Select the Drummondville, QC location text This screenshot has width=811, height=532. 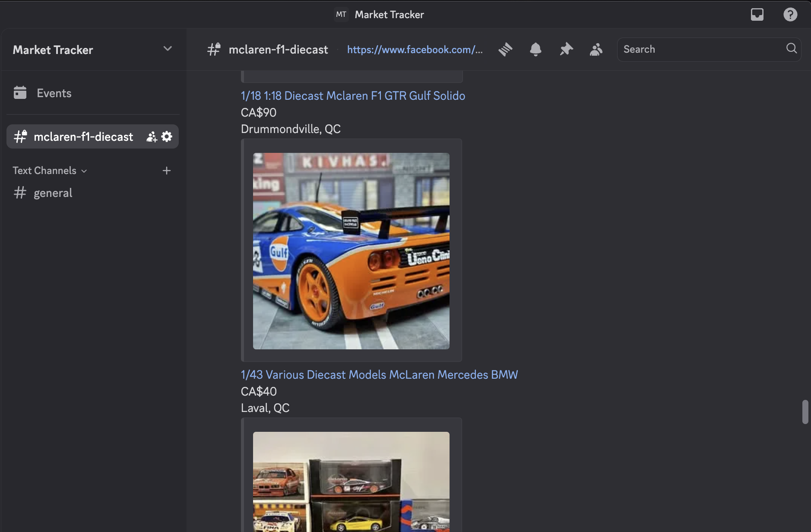click(291, 129)
